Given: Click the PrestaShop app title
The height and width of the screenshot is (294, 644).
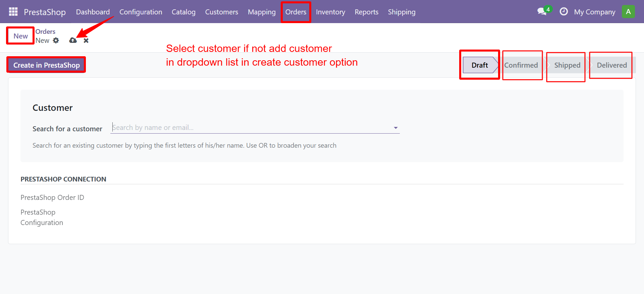Looking at the screenshot, I should click(x=45, y=12).
